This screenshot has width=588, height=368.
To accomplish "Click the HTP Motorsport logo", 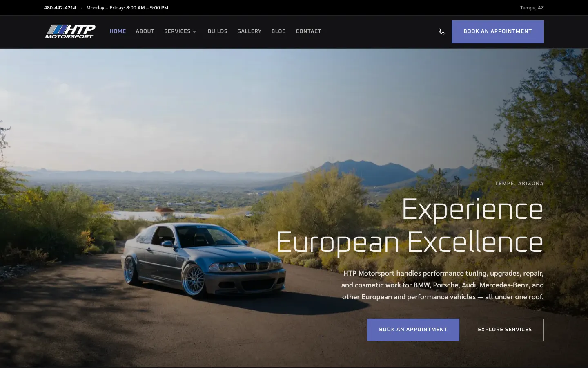I will (70, 31).
